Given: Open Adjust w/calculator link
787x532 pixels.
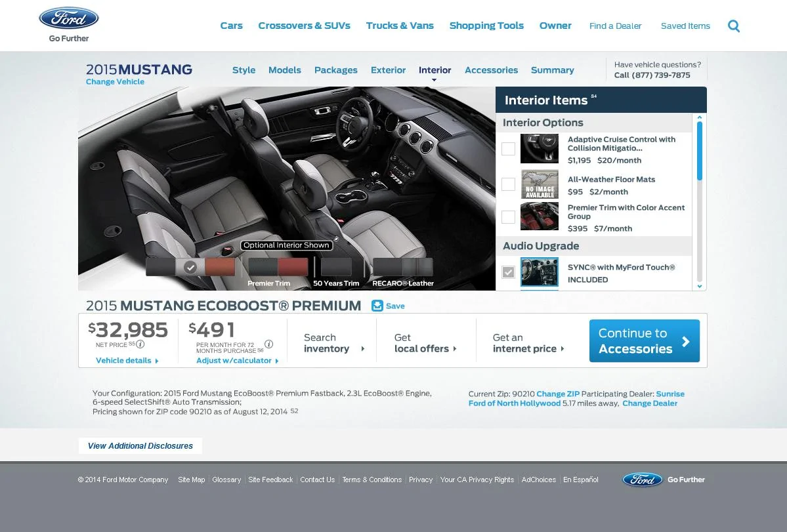Looking at the screenshot, I should point(237,361).
